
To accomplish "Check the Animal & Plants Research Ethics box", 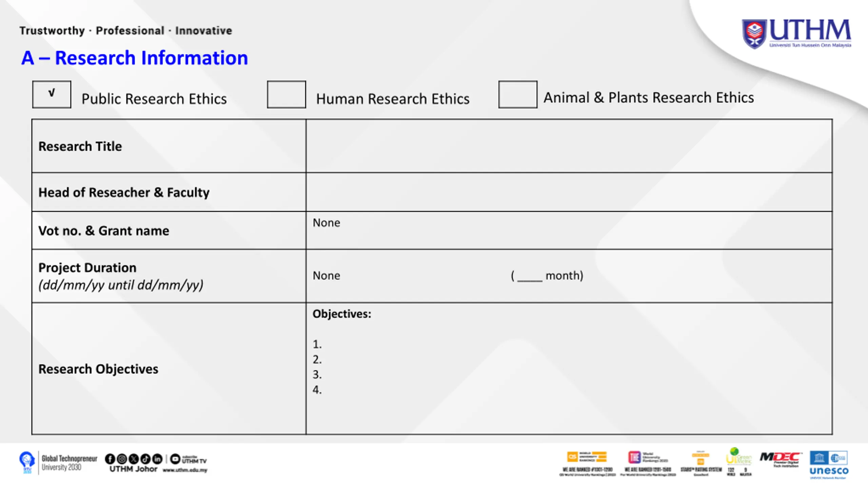I will [517, 95].
